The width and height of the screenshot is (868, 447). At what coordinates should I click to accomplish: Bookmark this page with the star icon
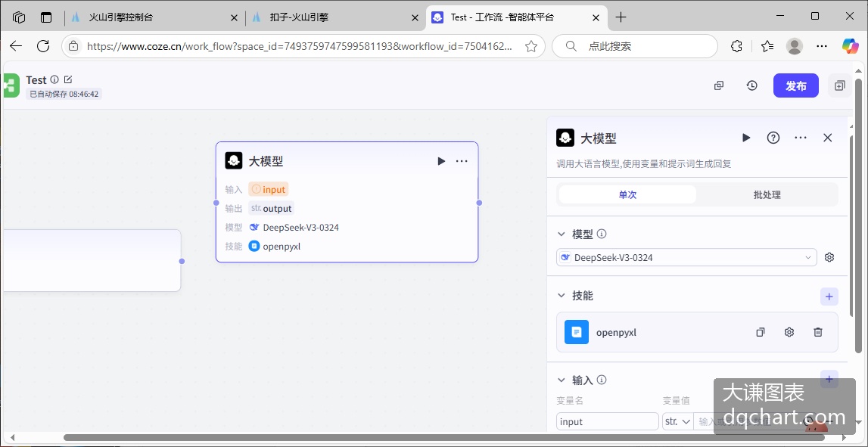click(x=531, y=46)
